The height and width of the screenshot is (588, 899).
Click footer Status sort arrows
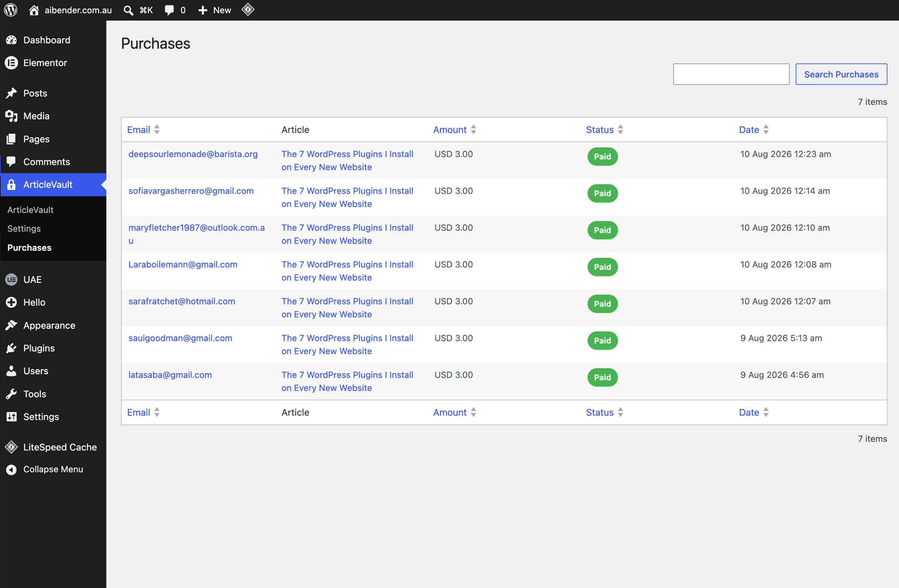[620, 412]
